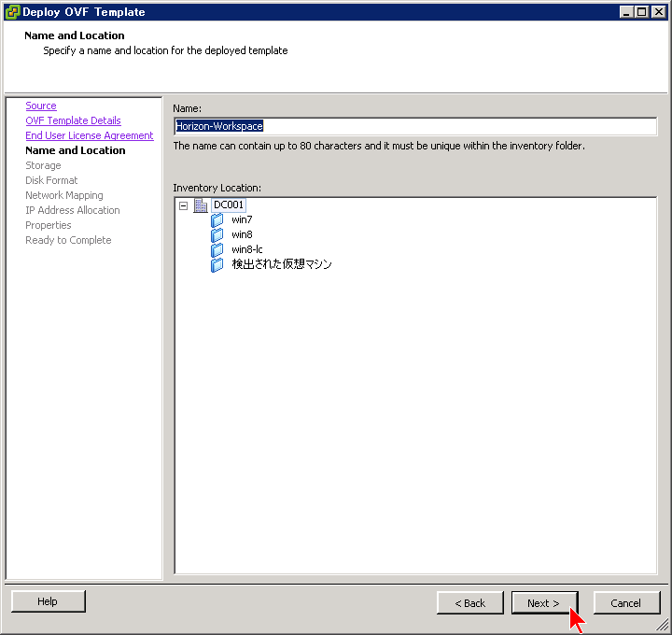Click the window resize grip corner

[x=663, y=626]
